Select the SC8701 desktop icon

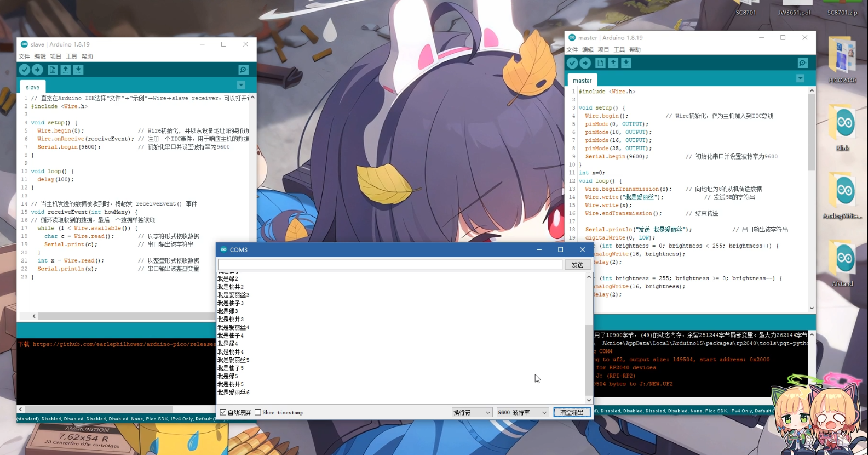click(746, 8)
